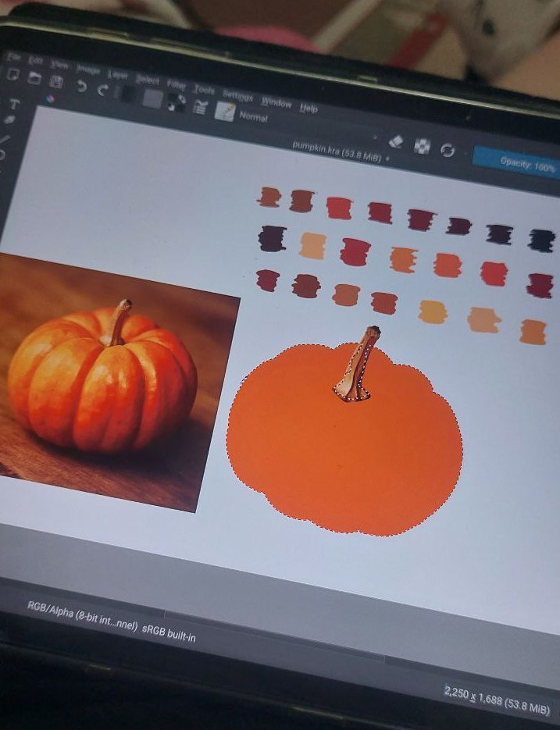Screen dimensions: 560x730
Task: Open the Filter menu
Action: [176, 85]
